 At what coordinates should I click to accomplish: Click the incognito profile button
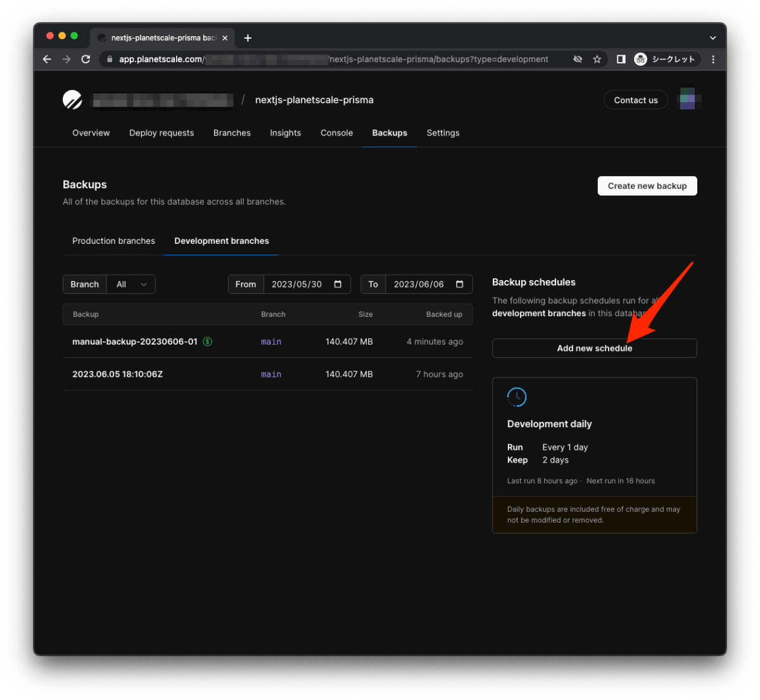click(x=666, y=59)
